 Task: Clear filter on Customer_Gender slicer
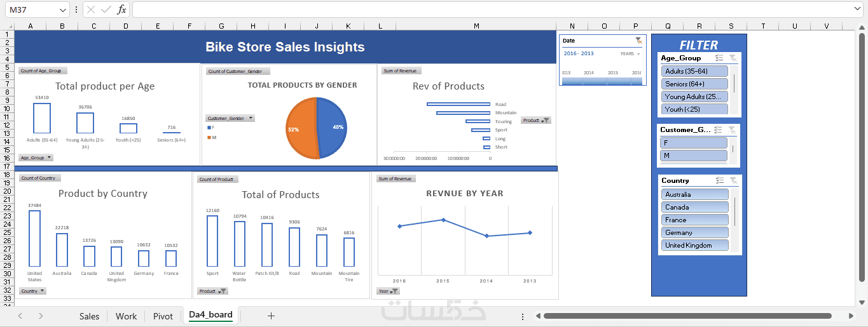click(x=733, y=130)
